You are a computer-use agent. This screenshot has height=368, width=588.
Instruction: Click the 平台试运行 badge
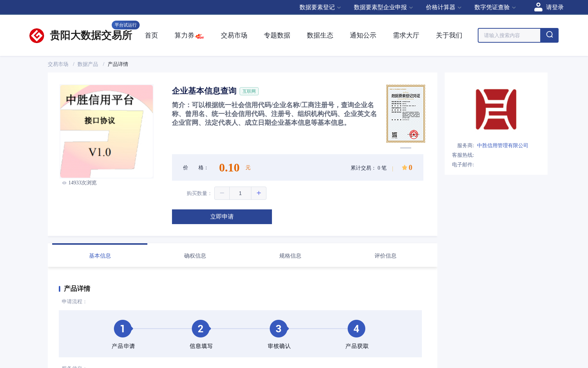126,25
